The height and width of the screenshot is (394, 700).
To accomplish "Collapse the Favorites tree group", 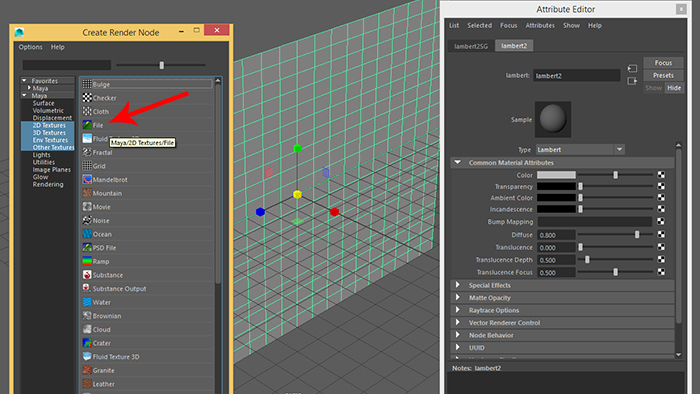I will (24, 81).
